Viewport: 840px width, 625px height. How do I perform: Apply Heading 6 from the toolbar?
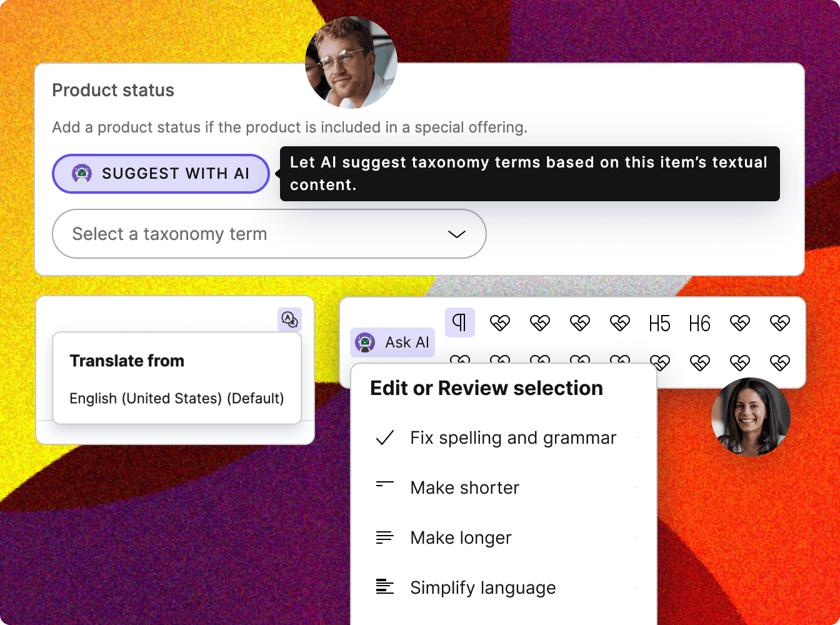(699, 323)
